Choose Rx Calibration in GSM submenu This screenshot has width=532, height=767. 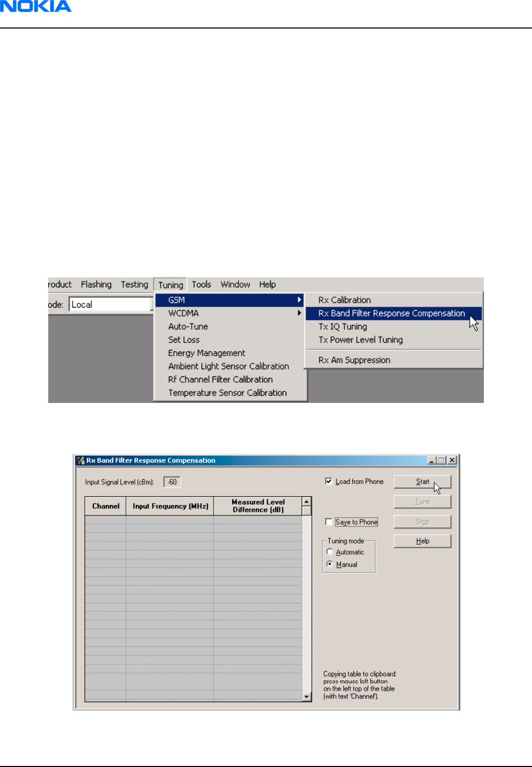[x=394, y=300]
